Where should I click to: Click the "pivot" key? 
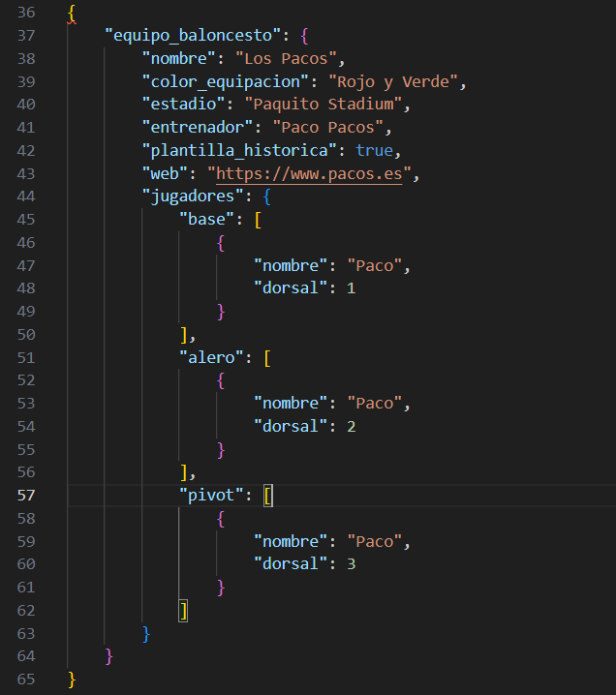[x=211, y=496]
